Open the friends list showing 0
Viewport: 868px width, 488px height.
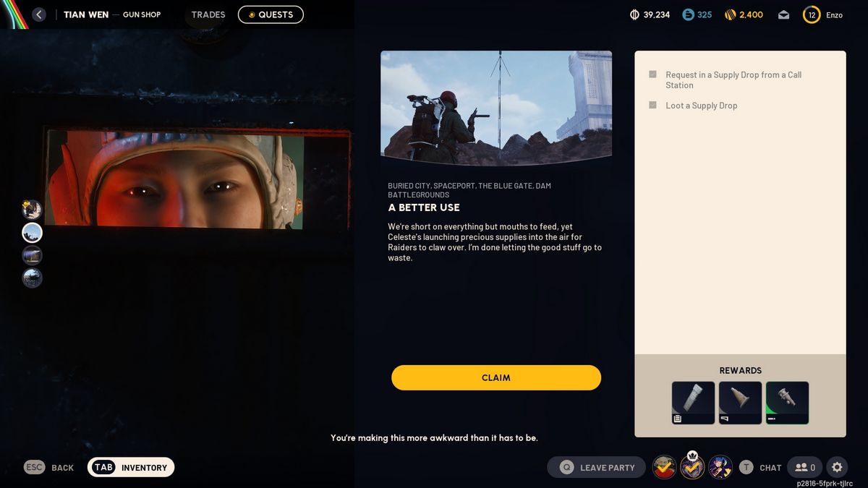[x=804, y=467]
